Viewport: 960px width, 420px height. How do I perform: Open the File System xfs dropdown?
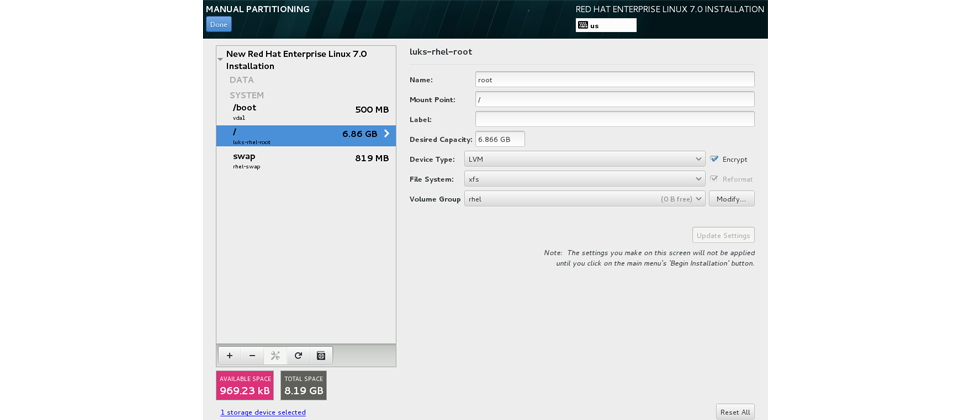pos(585,179)
